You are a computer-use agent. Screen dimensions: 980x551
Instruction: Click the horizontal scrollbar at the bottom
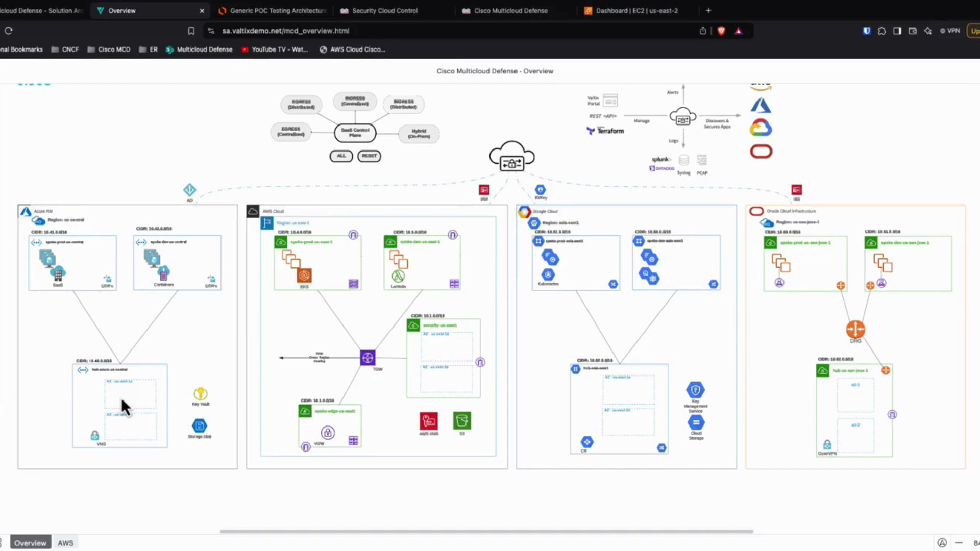[x=486, y=531]
